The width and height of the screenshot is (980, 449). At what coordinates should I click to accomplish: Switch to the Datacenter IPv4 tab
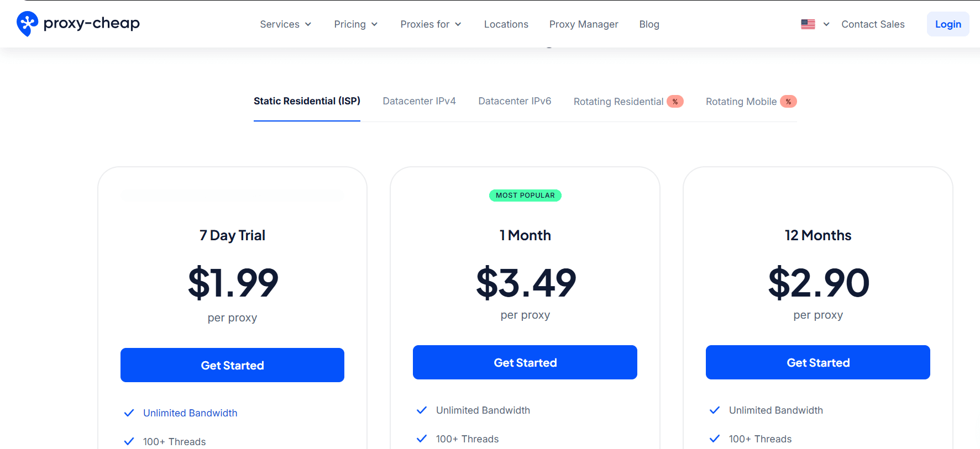(x=420, y=101)
